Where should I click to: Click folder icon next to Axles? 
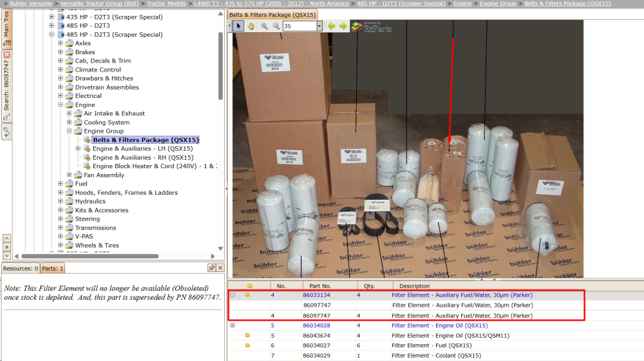pos(70,43)
